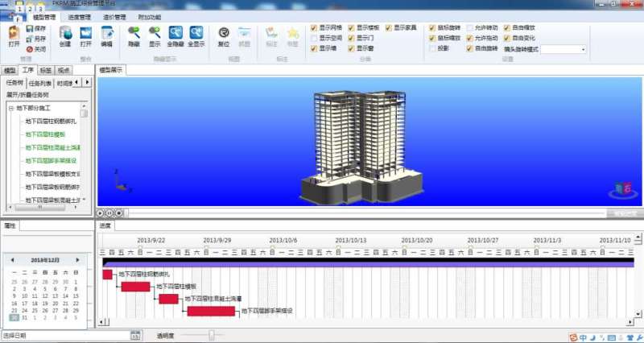The width and height of the screenshot is (644, 343).
Task: Click the 复位 (reset view) icon
Action: (x=224, y=35)
